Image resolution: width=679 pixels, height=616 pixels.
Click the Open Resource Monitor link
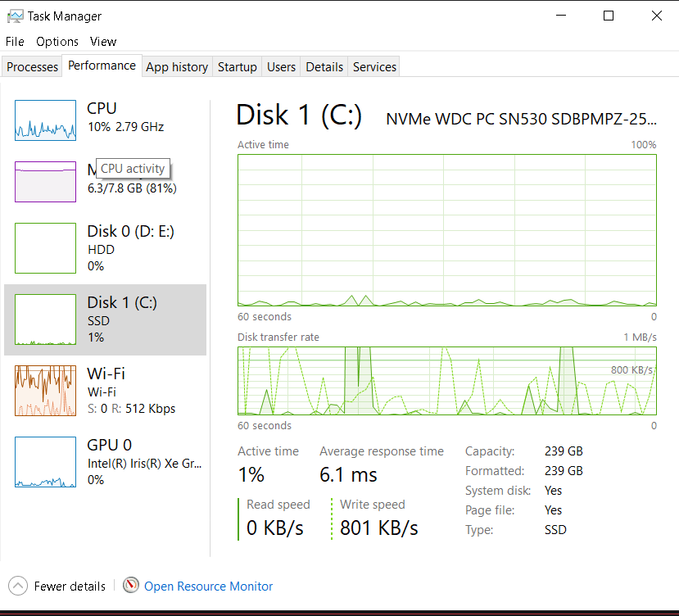point(208,587)
